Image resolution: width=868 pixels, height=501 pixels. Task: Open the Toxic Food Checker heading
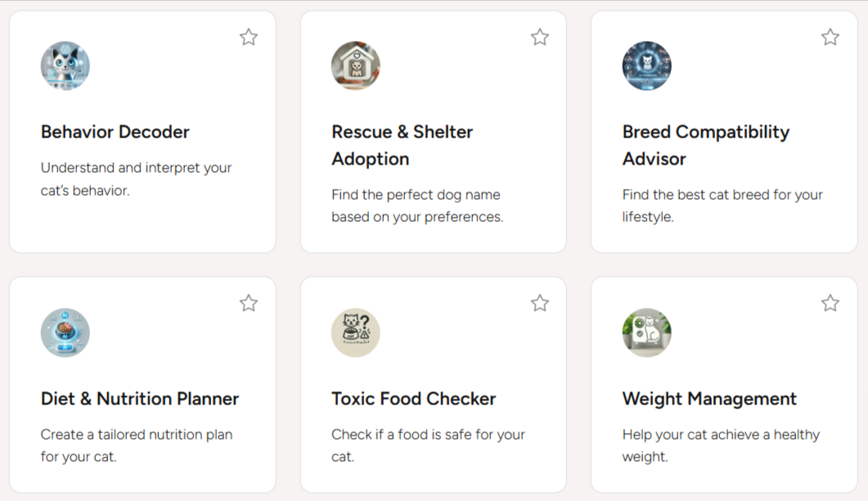pyautogui.click(x=413, y=399)
